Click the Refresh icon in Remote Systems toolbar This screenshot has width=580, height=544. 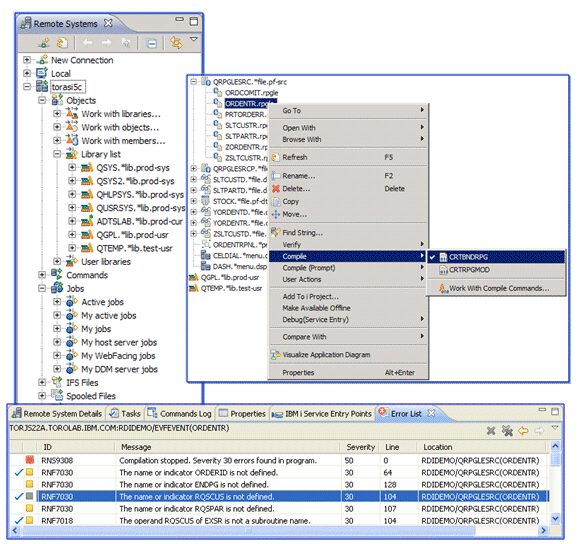(x=62, y=43)
